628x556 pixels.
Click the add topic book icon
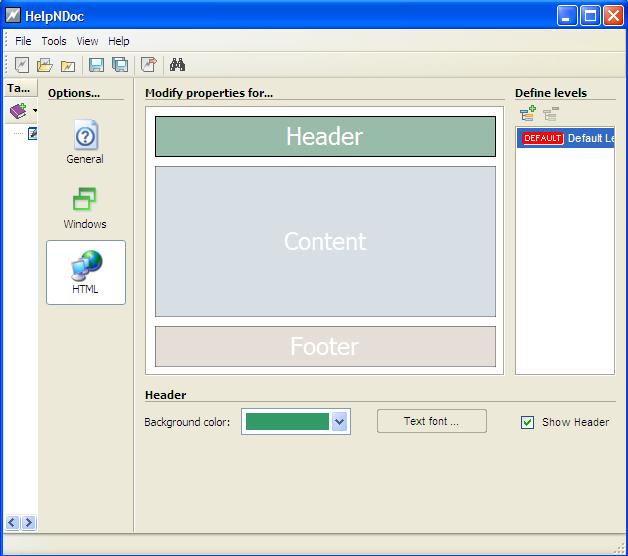click(18, 111)
